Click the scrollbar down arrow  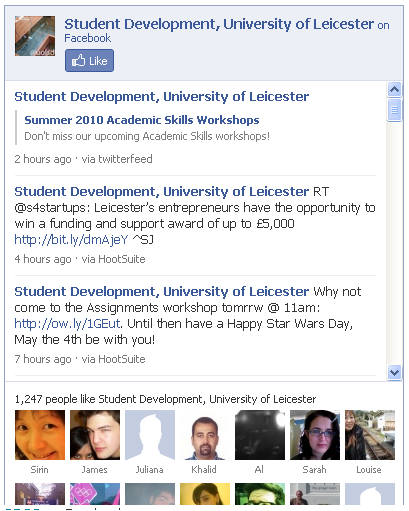click(x=395, y=372)
